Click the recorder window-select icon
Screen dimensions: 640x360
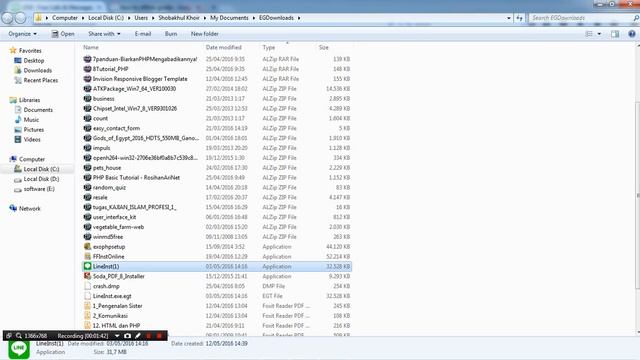tap(9, 336)
